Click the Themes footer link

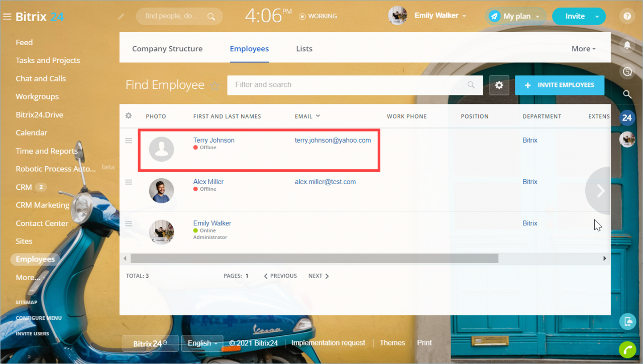pos(392,342)
